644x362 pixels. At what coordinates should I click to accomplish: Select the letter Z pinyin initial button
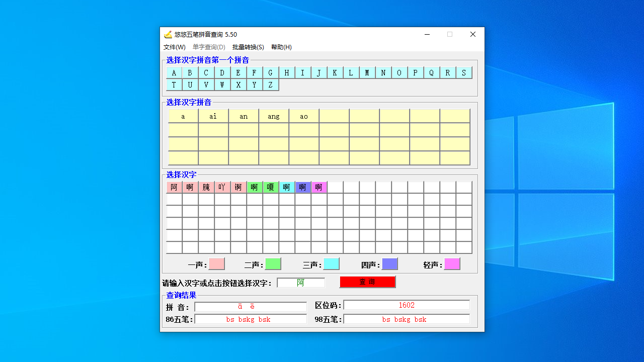[270, 84]
